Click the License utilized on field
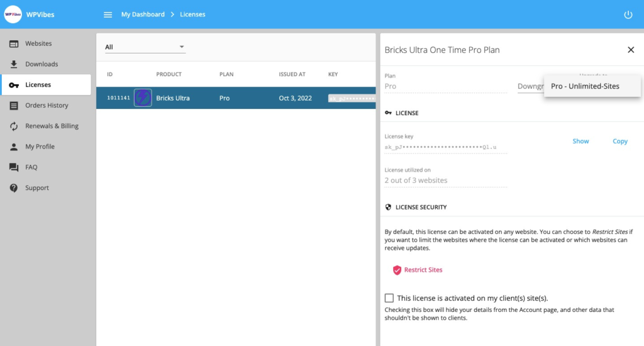The height and width of the screenshot is (346, 644). [446, 181]
